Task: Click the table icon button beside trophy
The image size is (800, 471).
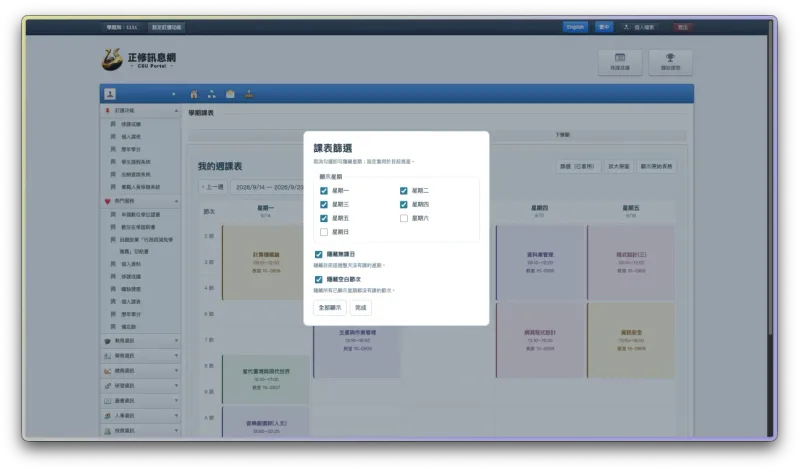Action: pos(620,62)
